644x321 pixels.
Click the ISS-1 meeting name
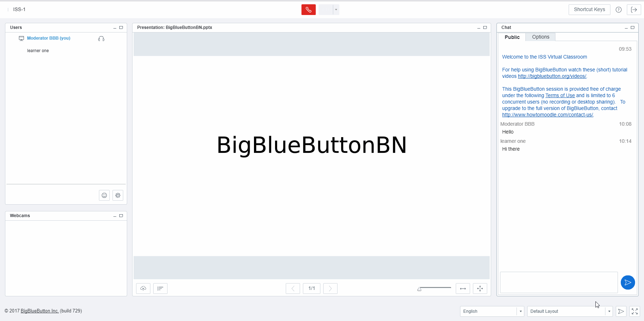(19, 10)
